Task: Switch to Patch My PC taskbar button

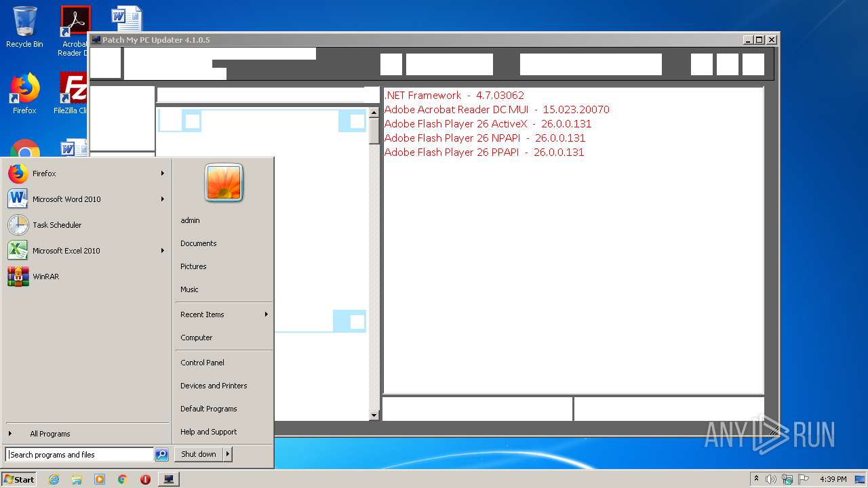Action: tap(169, 479)
